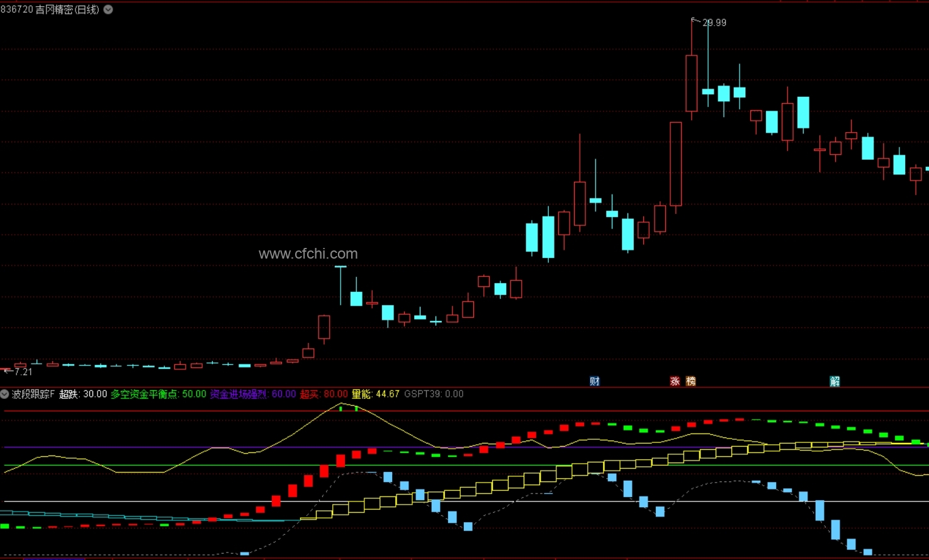Click the GSPT39: 0.00 label
Screen dimensions: 929x560
click(434, 394)
